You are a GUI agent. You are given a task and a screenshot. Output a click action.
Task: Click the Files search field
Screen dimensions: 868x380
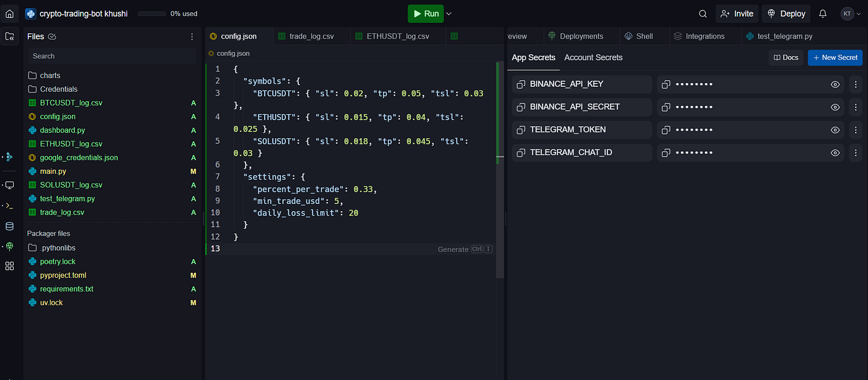pos(112,56)
